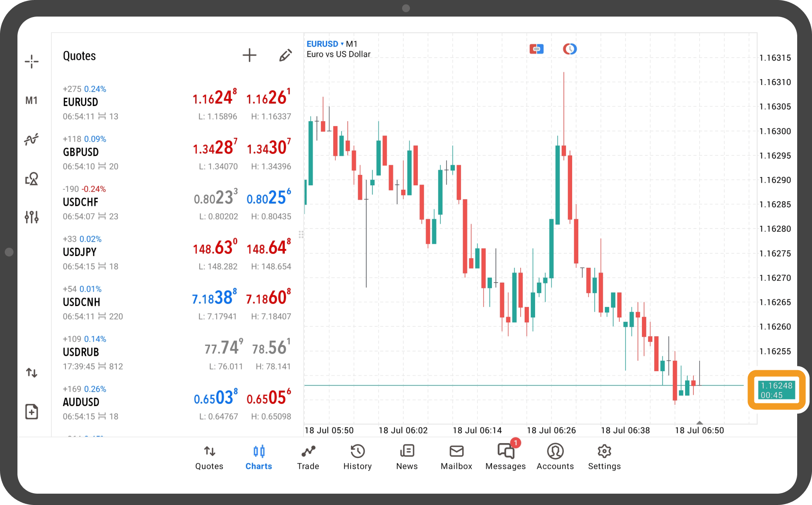Activate the crosshair tool in left sidebar
Viewport: 812px width, 505px height.
tap(31, 61)
